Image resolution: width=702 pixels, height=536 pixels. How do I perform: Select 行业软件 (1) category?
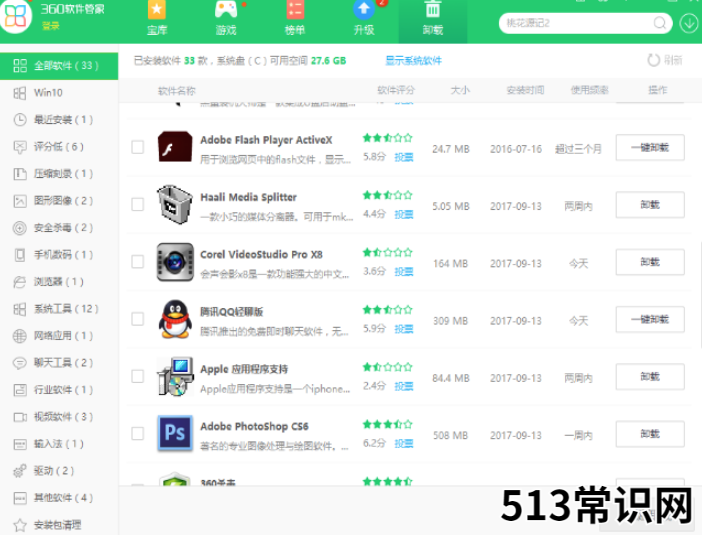click(x=59, y=390)
